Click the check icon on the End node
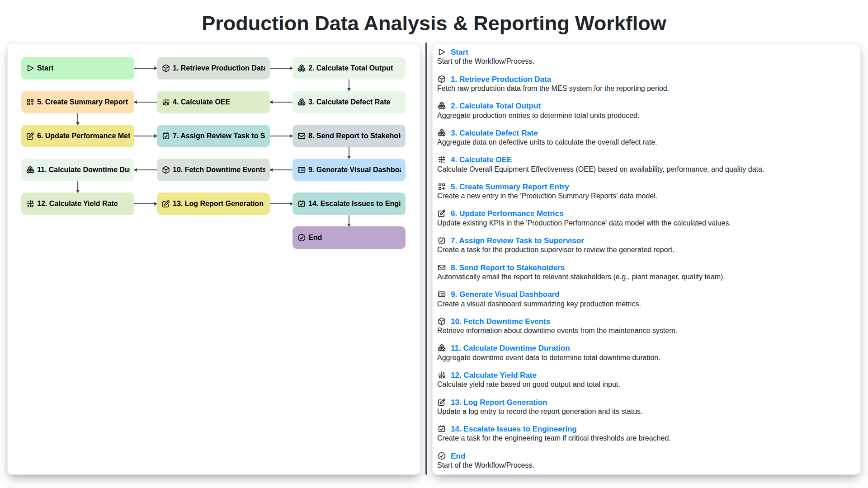This screenshot has width=868, height=488. [301, 237]
